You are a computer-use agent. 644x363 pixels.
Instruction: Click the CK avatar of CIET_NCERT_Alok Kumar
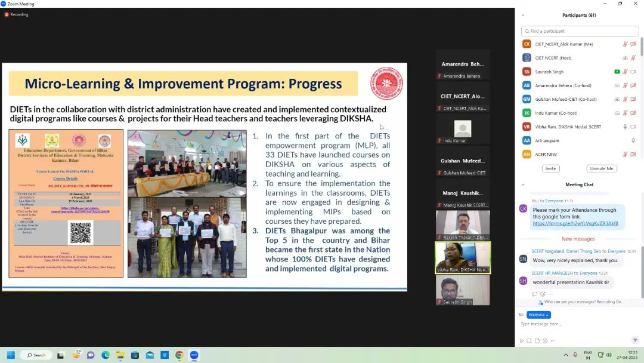[527, 44]
